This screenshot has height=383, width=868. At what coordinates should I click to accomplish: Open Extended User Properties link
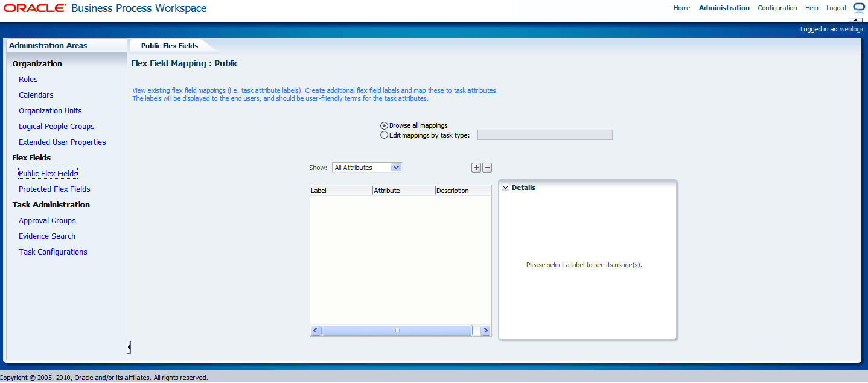coord(62,142)
